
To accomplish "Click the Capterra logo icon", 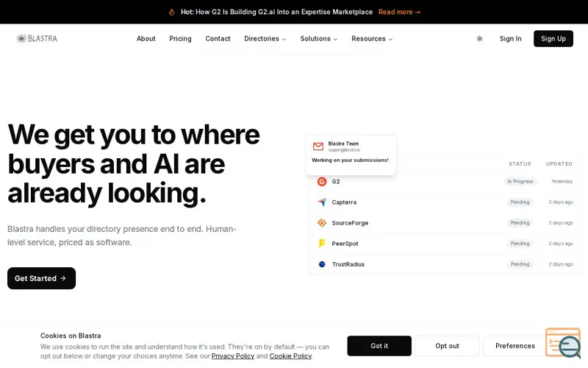I will 322,202.
